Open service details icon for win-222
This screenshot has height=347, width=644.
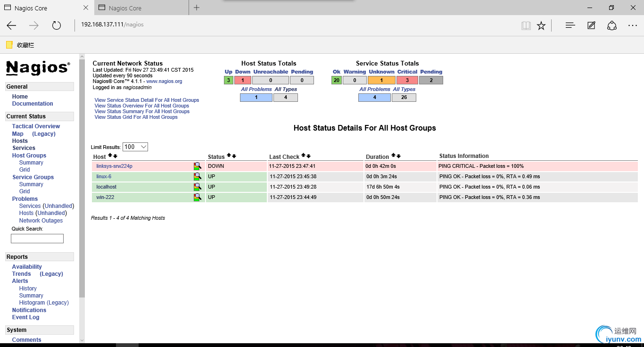[x=198, y=197]
